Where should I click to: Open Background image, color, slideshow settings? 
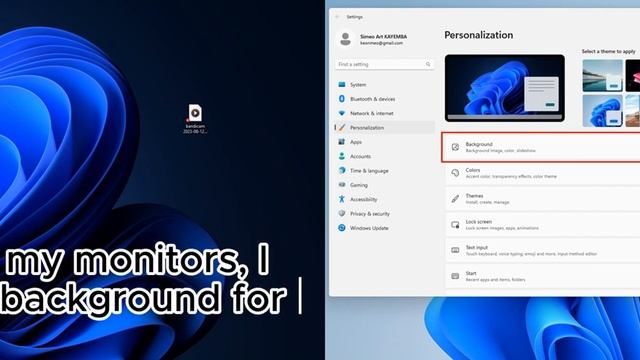(x=541, y=147)
